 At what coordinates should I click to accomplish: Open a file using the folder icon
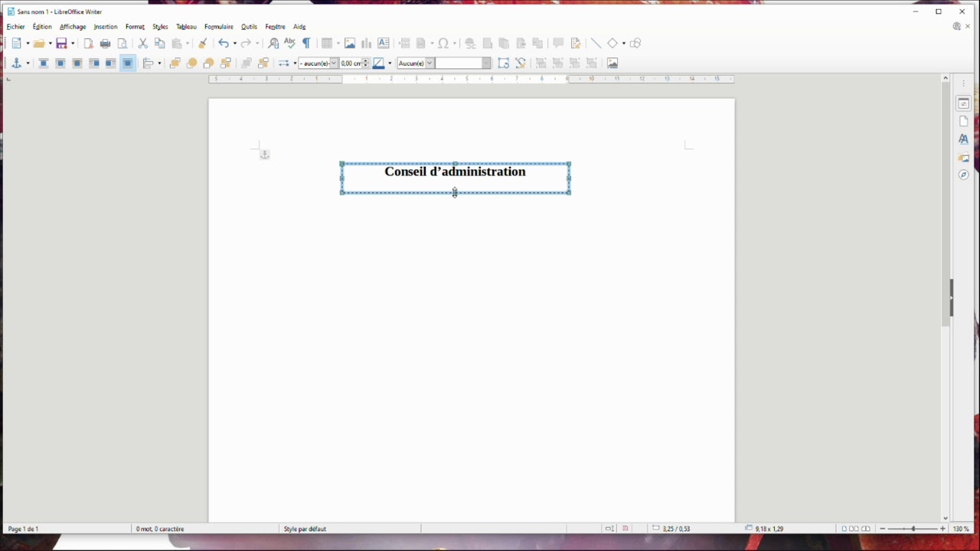pyautogui.click(x=38, y=44)
